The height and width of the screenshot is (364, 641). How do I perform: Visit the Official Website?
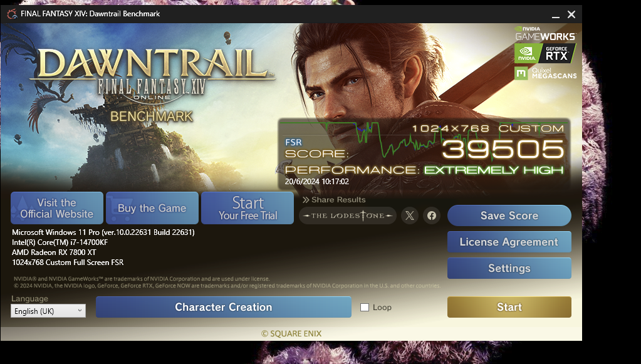57,208
